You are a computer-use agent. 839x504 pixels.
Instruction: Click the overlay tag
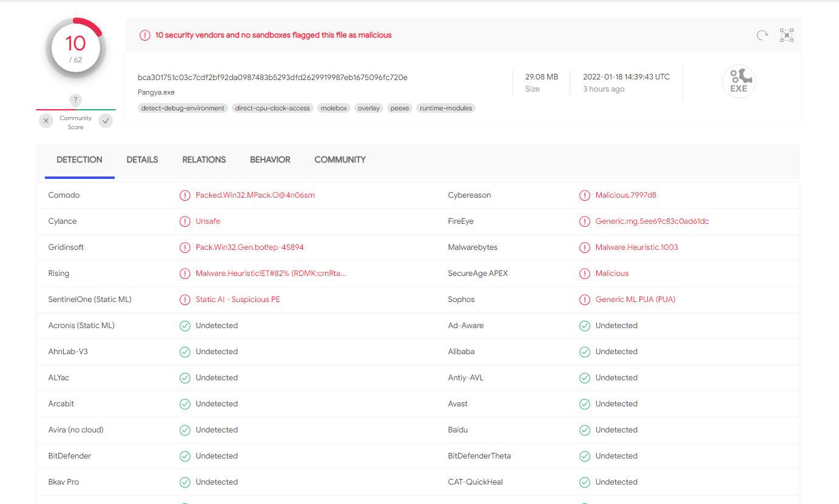(368, 109)
